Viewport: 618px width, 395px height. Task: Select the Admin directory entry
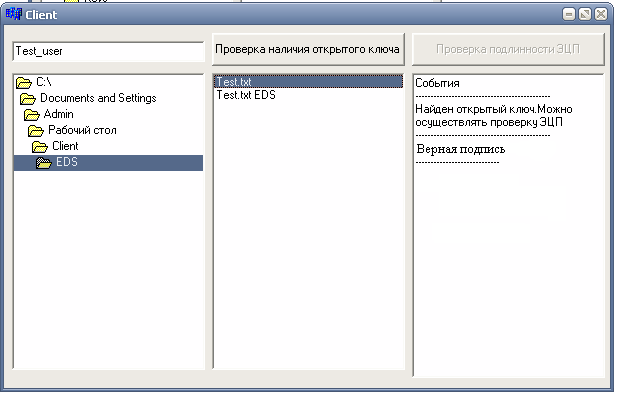[x=59, y=114]
